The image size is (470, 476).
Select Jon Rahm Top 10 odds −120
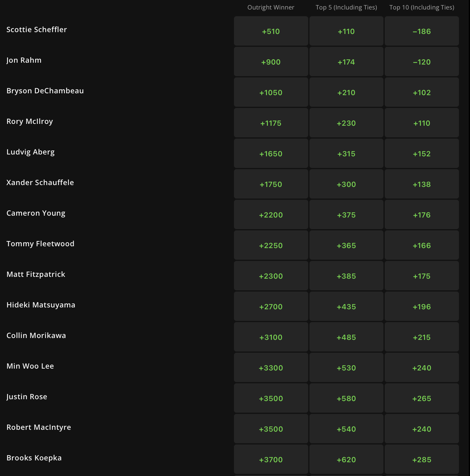click(422, 62)
